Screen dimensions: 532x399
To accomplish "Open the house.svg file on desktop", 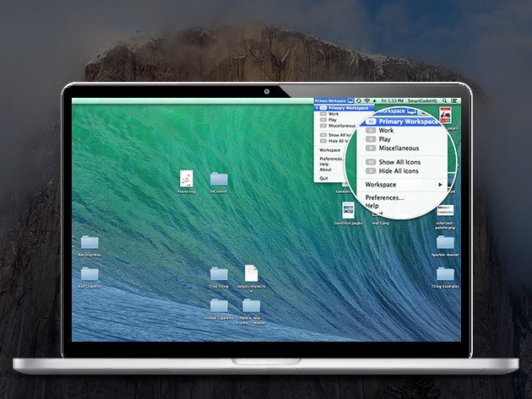I will coord(187,178).
